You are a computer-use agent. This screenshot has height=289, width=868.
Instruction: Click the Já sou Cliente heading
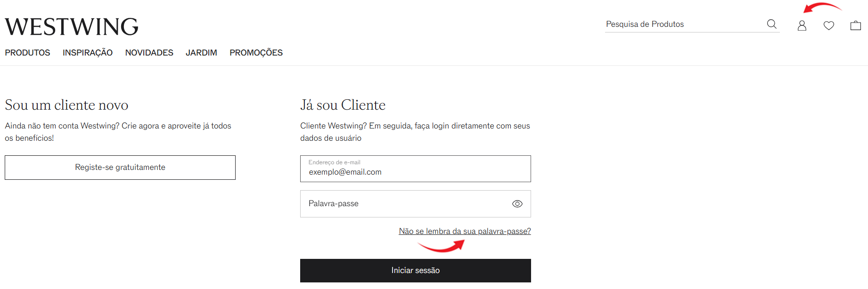(343, 105)
